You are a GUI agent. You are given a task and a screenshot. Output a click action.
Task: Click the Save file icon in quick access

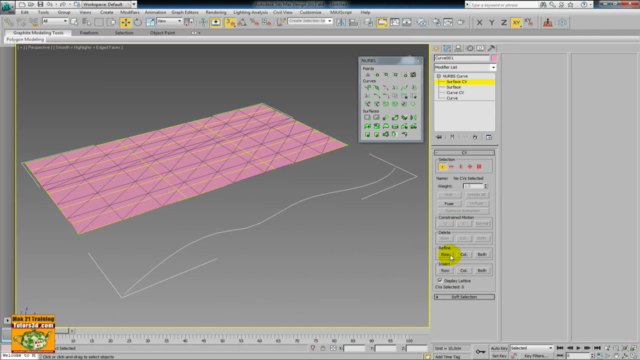40,4
